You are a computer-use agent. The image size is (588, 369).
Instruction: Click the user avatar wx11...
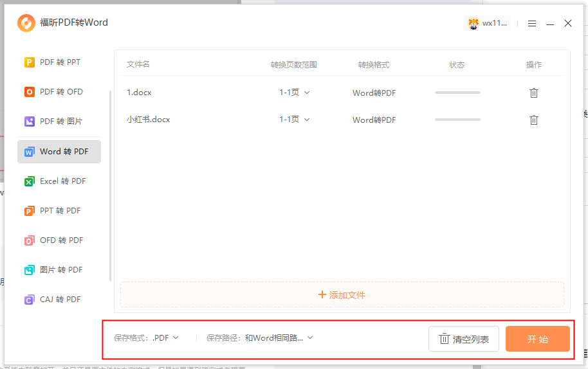[473, 24]
